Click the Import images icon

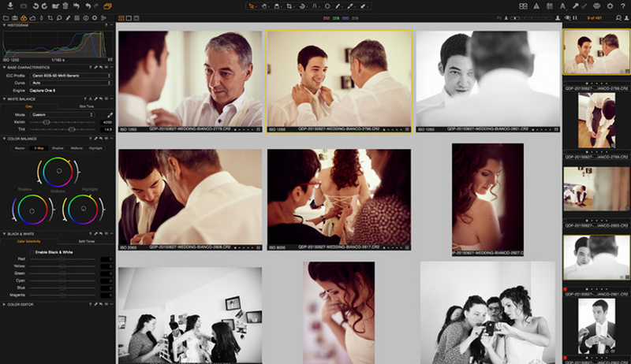(10, 6)
